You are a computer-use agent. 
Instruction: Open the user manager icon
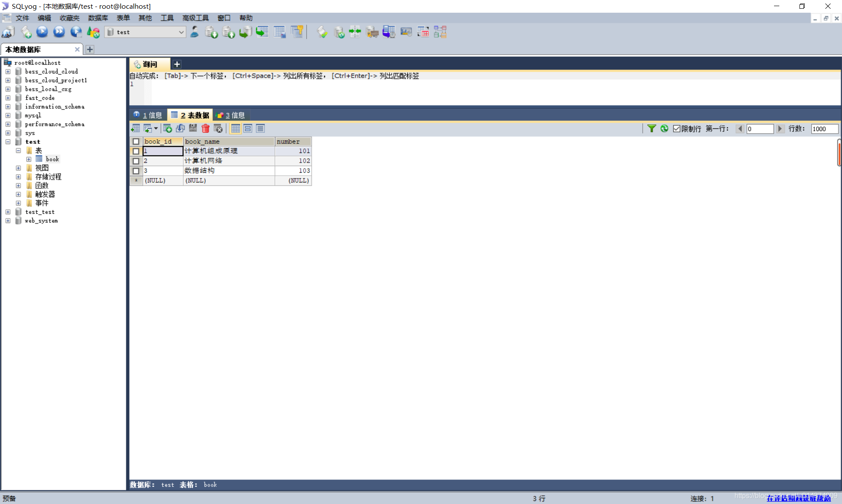[195, 32]
